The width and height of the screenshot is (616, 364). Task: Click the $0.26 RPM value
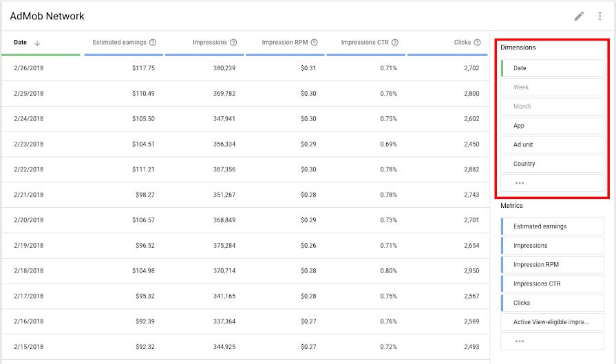point(308,246)
